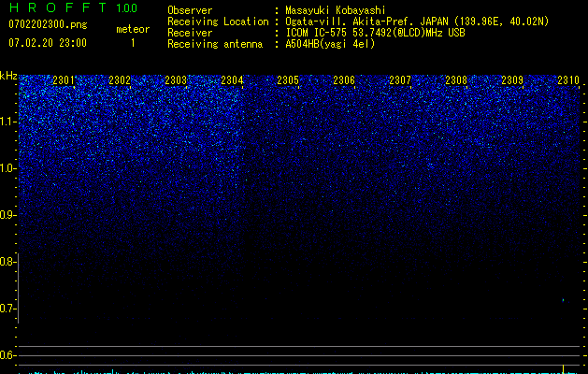The image size is (588, 374).
Task: Click the 1.0 kHz axis label
Action: tap(7, 168)
